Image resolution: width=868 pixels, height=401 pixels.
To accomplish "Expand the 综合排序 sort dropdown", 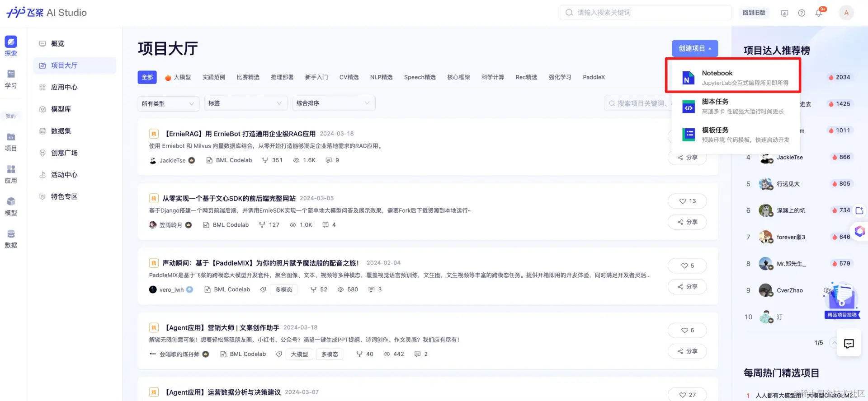I will point(334,103).
